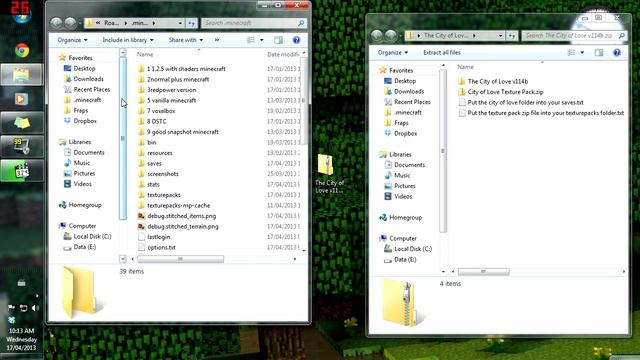The width and height of the screenshot is (640, 360).
Task: Click horizontal scrollbar in City of Love window
Action: click(x=484, y=272)
